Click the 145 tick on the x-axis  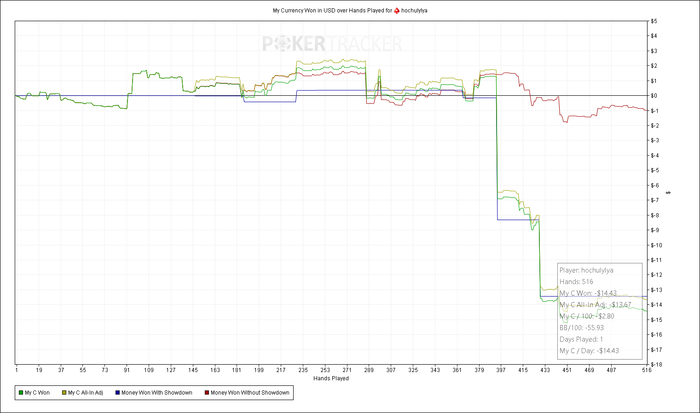[193, 370]
